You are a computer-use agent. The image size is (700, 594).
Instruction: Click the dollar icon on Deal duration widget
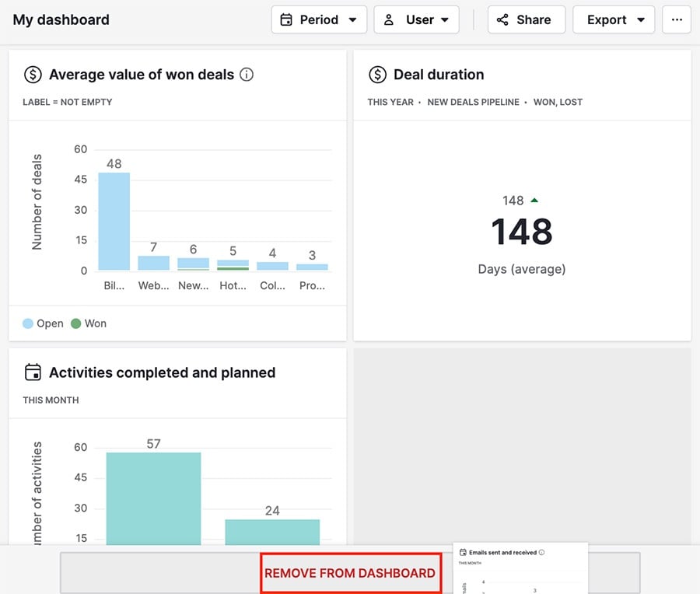coord(377,75)
